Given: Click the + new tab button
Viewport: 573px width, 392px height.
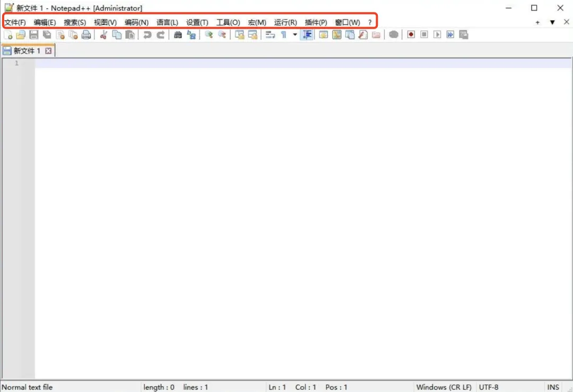Looking at the screenshot, I should click(x=537, y=22).
